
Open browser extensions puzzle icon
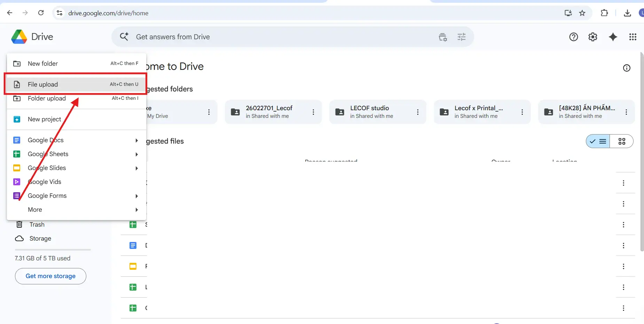pos(604,13)
